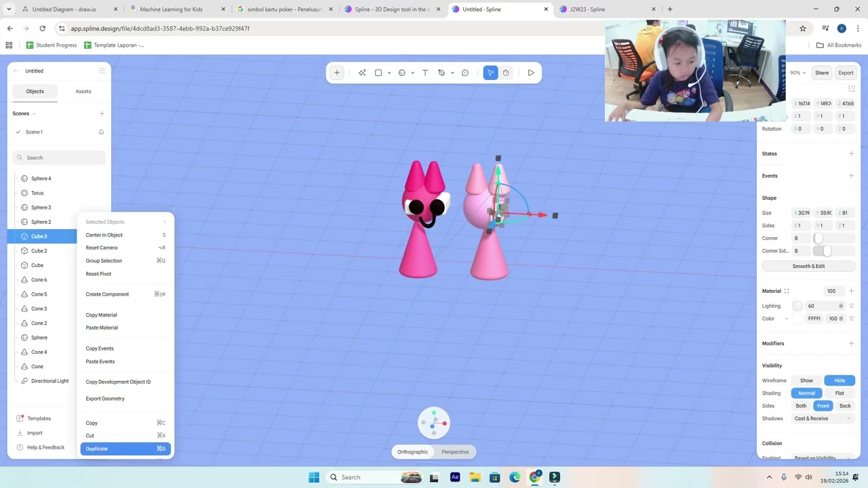Choose Export Geometry in context menu
The width and height of the screenshot is (868, 488).
[x=125, y=399]
